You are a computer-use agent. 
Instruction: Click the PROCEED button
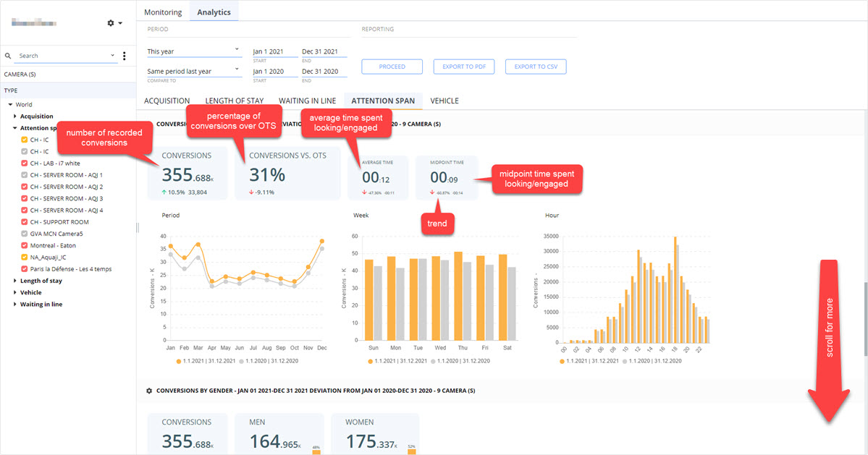[x=392, y=67]
